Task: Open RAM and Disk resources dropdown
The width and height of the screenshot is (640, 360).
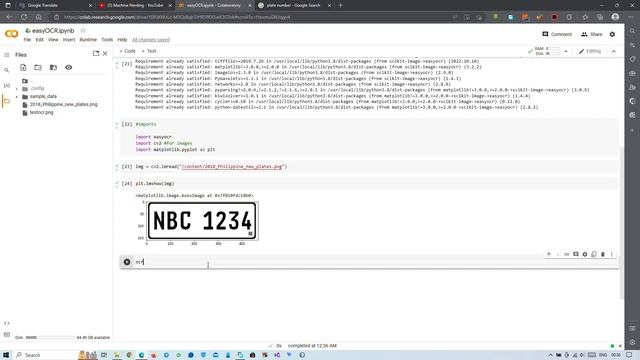Action: (x=566, y=51)
